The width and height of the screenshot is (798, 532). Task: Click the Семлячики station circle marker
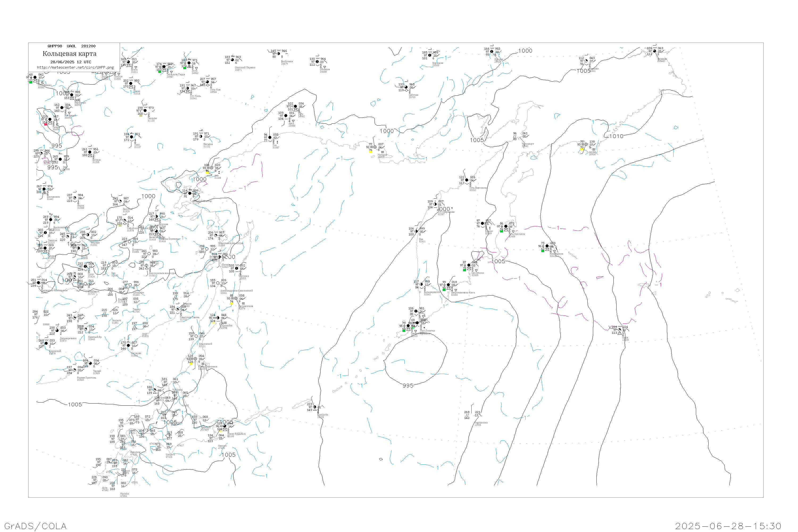(469, 265)
